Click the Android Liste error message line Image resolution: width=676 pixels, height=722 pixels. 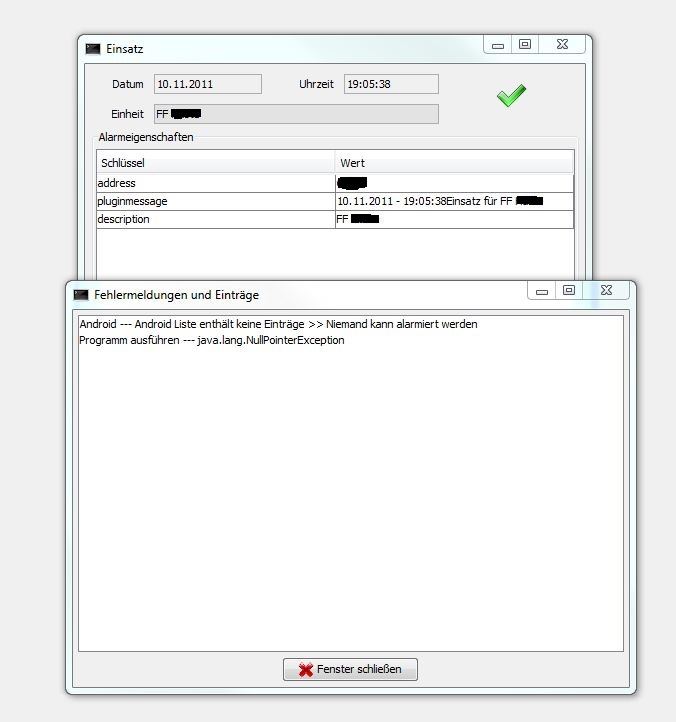(278, 325)
